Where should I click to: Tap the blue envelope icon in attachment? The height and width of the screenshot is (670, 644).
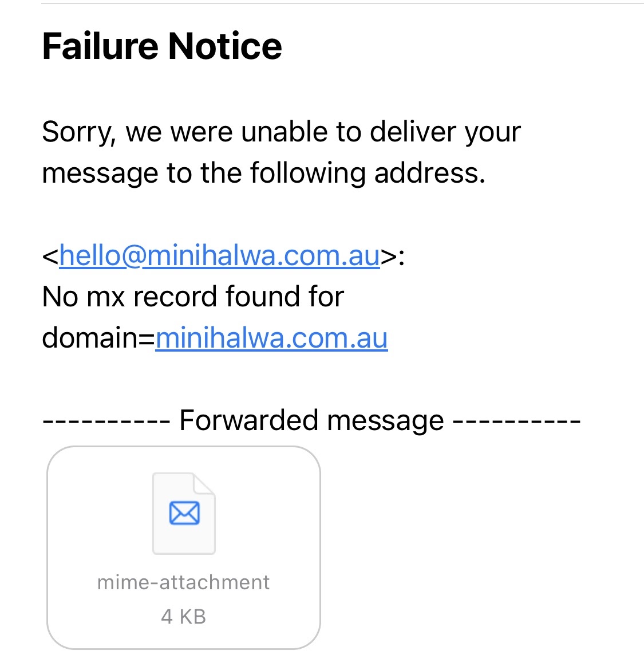(x=184, y=513)
